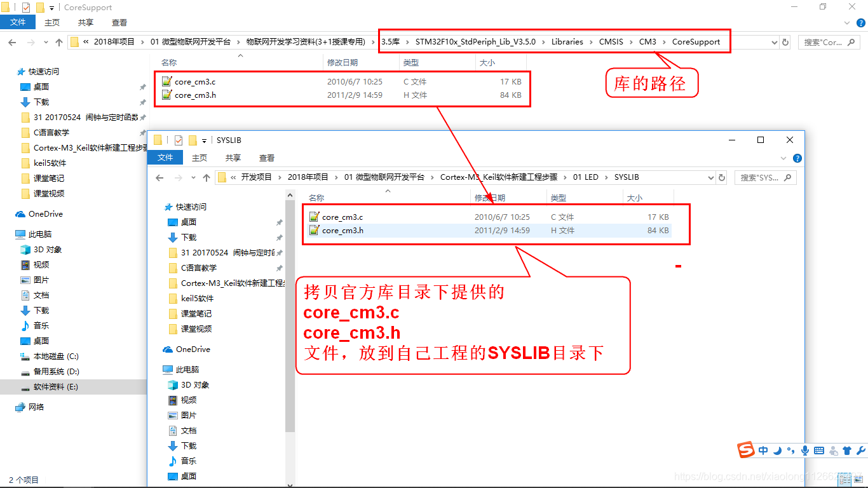Viewport: 868px width, 488px height.
Task: Open Customize Quick Access Toolbar arrow in SYSLIB window
Action: 204,140
